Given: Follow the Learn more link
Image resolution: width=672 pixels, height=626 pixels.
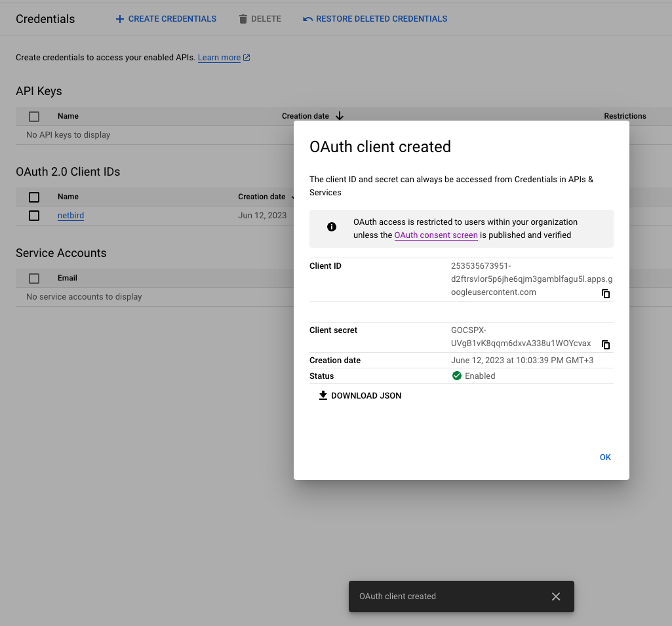Looking at the screenshot, I should click(x=218, y=57).
